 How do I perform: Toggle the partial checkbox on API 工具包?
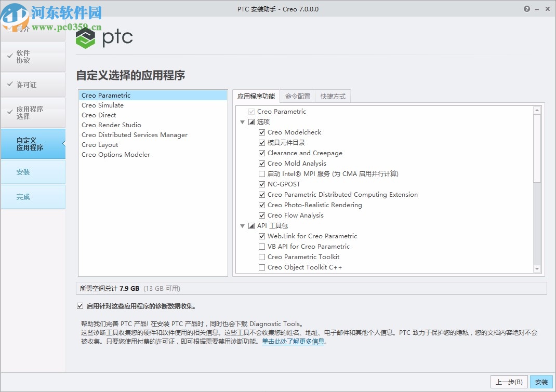(x=253, y=225)
